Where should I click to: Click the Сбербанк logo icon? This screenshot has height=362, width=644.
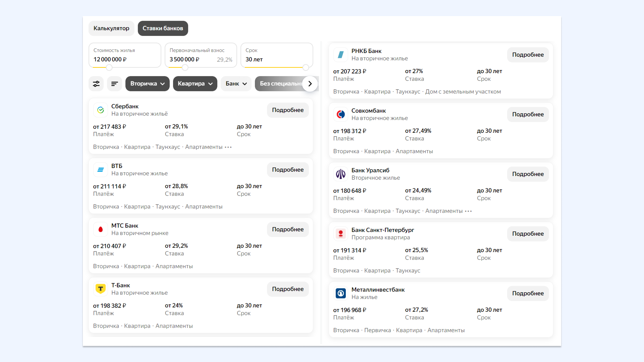(x=100, y=110)
